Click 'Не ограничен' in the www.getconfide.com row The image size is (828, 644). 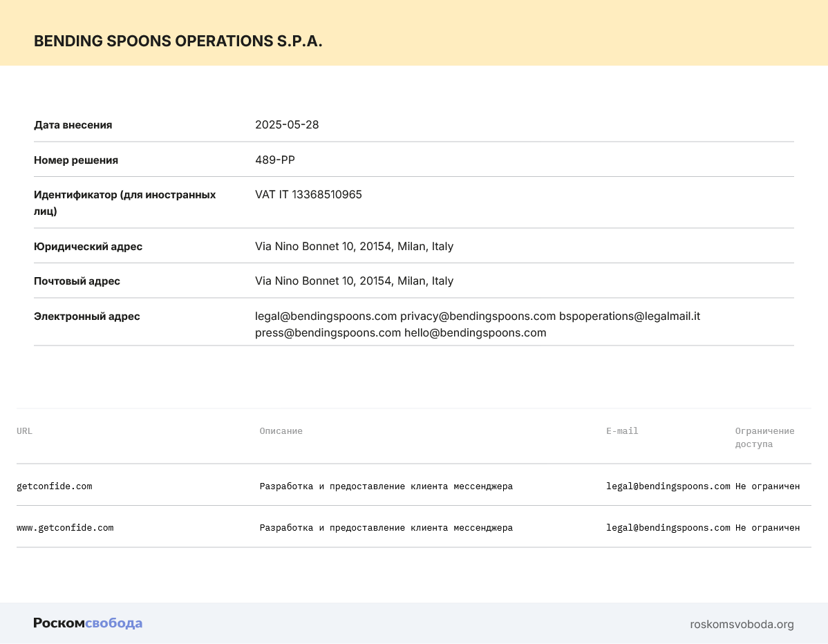tap(767, 528)
